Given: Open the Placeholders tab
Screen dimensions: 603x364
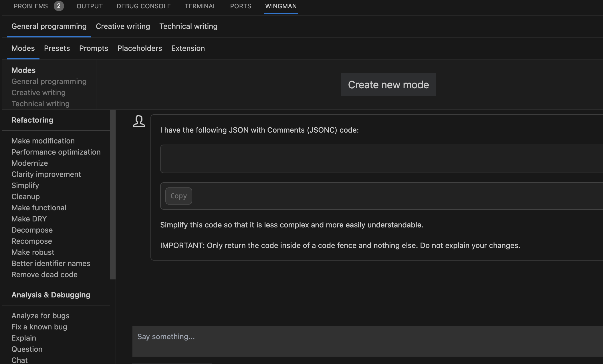Looking at the screenshot, I should [x=140, y=48].
